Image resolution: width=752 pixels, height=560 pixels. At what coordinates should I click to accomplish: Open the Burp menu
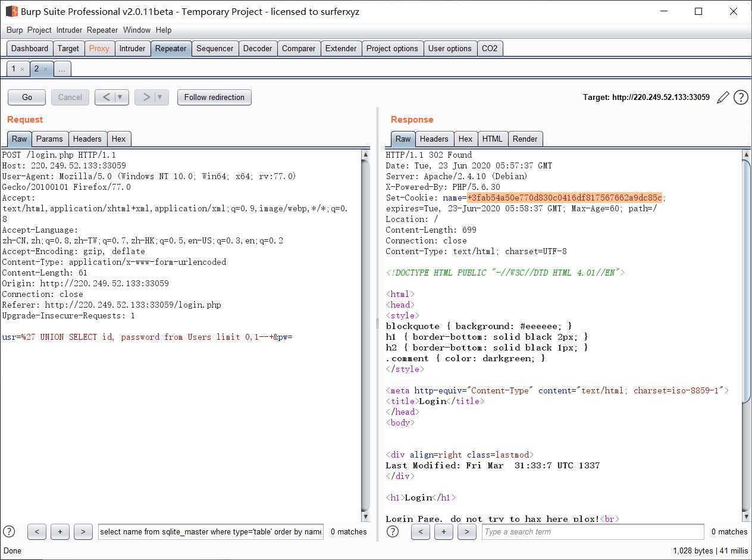coord(14,30)
